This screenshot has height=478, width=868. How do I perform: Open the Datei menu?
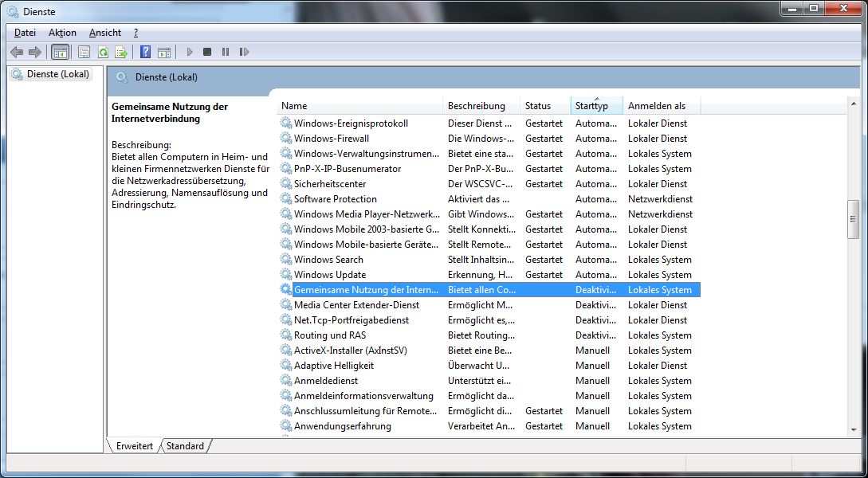25,33
